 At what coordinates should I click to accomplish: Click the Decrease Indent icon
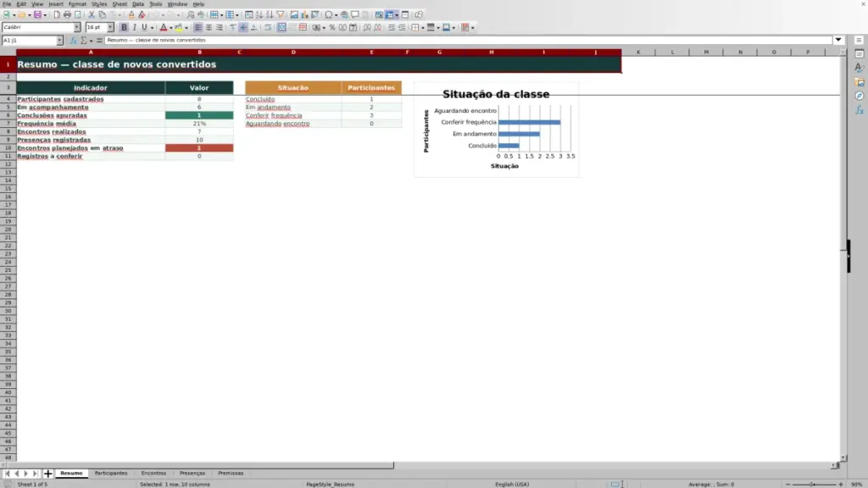(402, 28)
